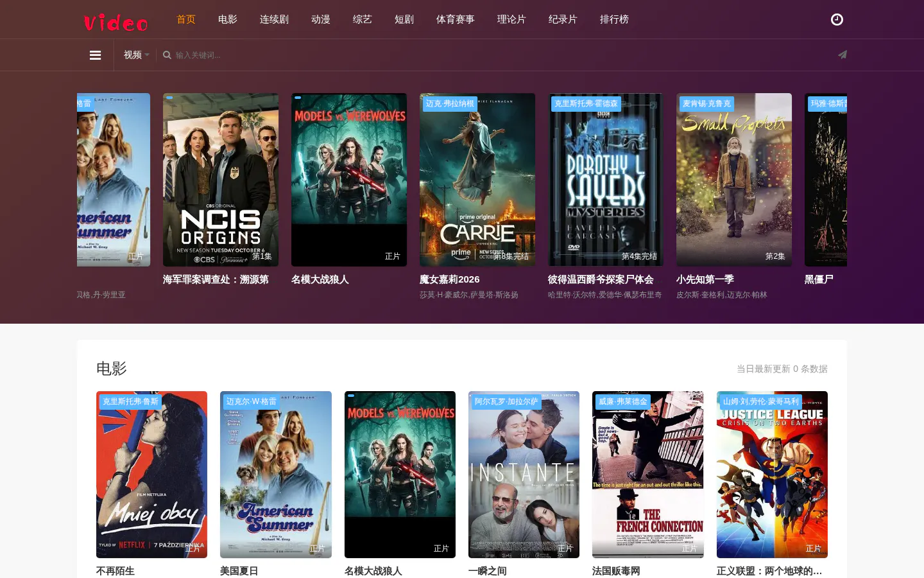Open the 纪录片 navigation item
This screenshot has height=578, width=924.
coord(563,19)
